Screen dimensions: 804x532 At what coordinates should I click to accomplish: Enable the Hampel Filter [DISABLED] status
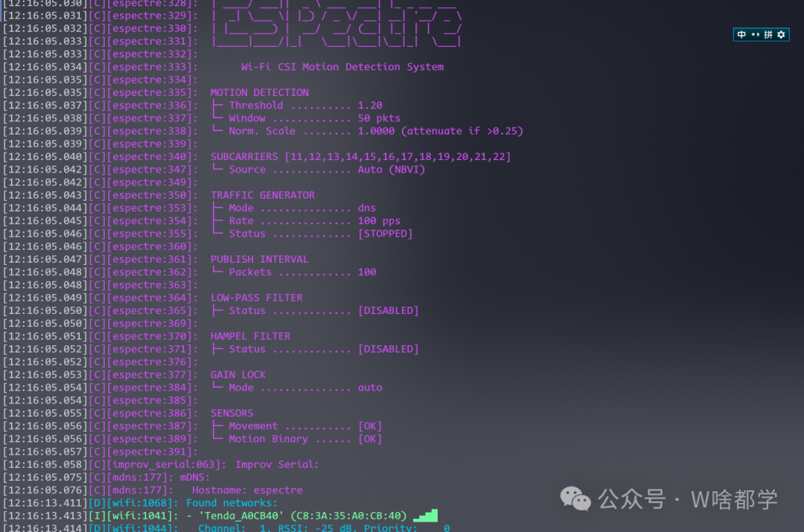[388, 348]
